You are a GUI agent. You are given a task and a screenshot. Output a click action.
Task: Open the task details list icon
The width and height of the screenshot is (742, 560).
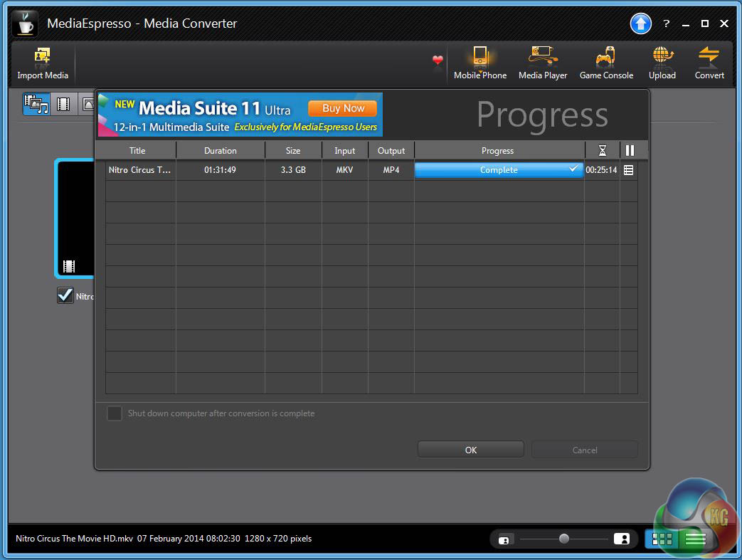pyautogui.click(x=629, y=170)
